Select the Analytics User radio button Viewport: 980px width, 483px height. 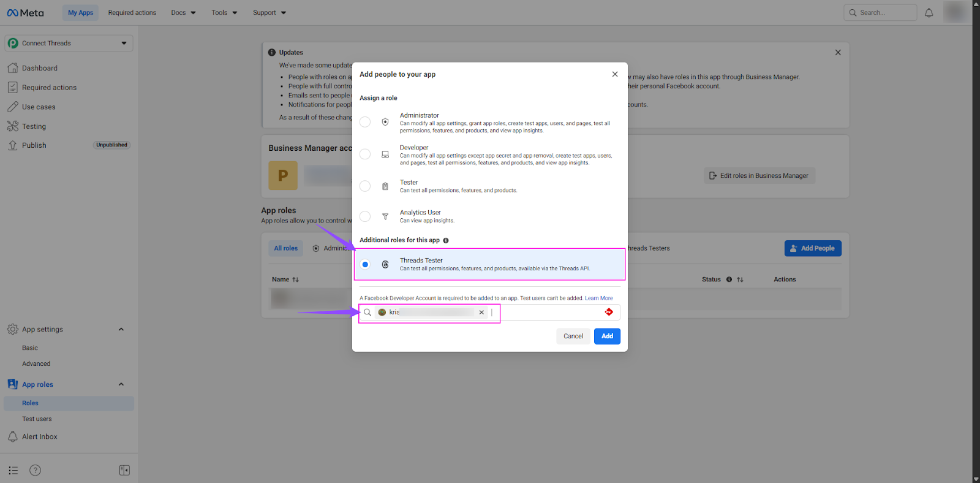click(x=365, y=216)
